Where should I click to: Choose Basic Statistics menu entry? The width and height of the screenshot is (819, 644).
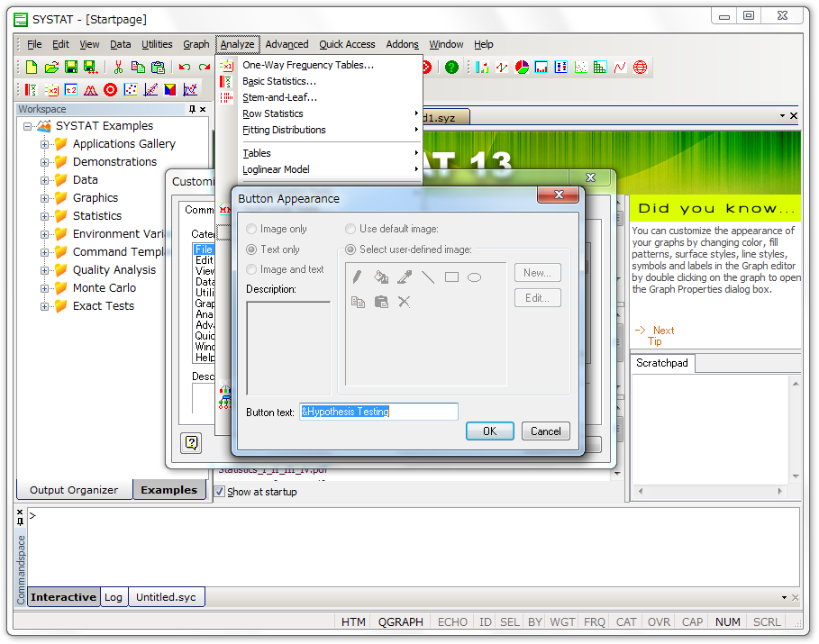(x=319, y=81)
